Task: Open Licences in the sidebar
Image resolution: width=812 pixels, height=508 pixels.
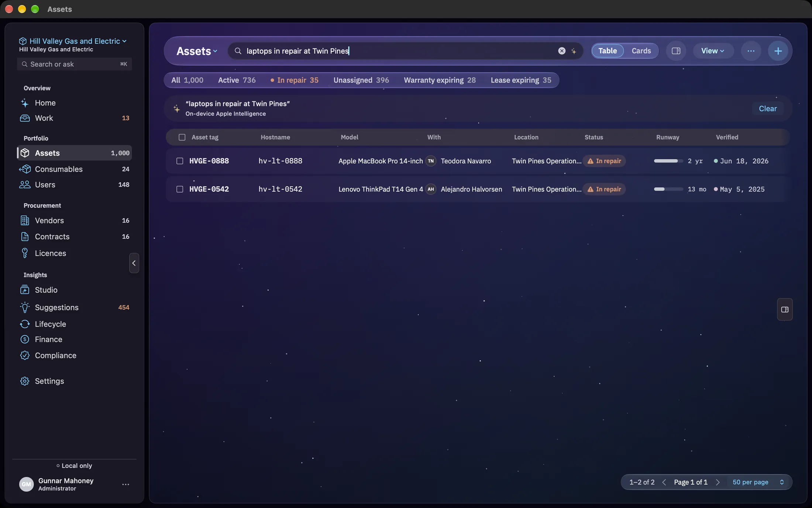Action: [74, 253]
